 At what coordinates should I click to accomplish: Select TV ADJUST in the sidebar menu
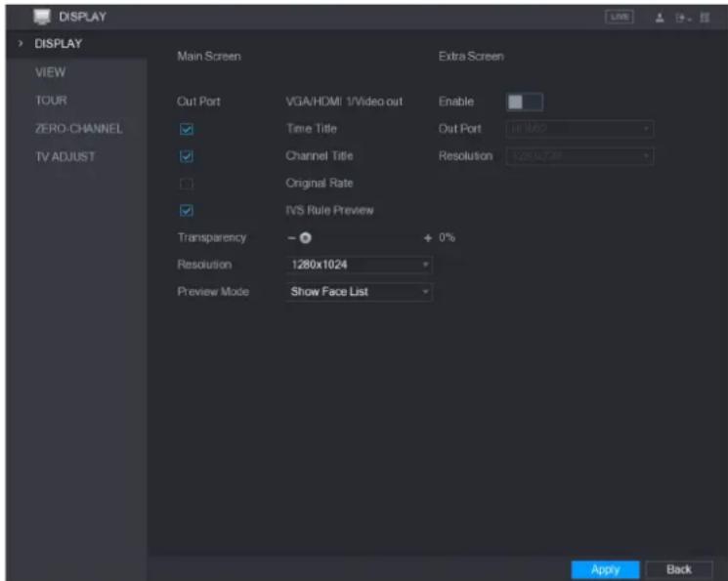pos(65,157)
